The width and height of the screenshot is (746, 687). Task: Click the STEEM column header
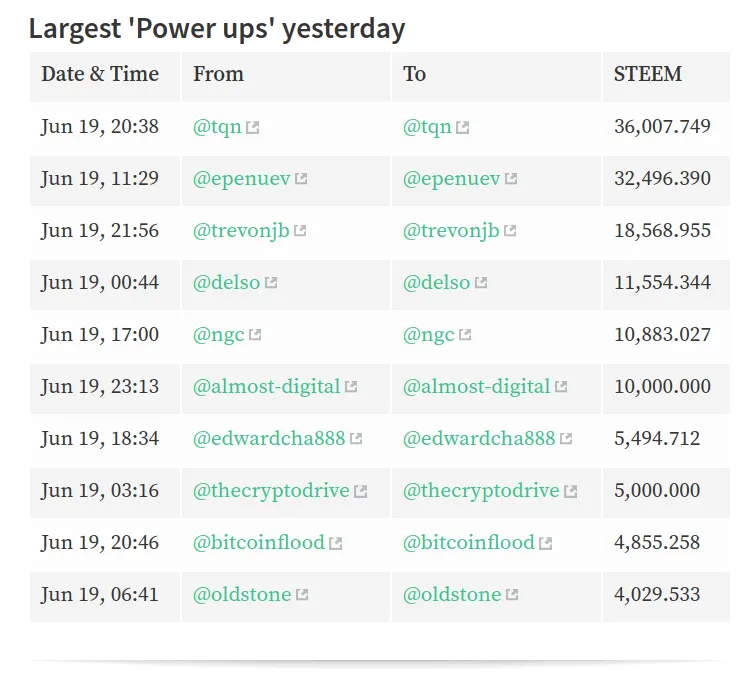(x=666, y=77)
